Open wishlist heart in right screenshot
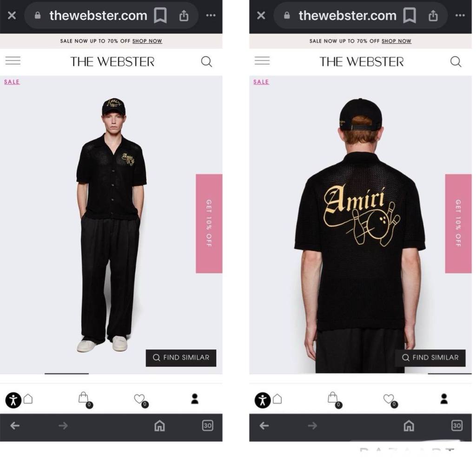The width and height of the screenshot is (476, 476). (x=390, y=400)
